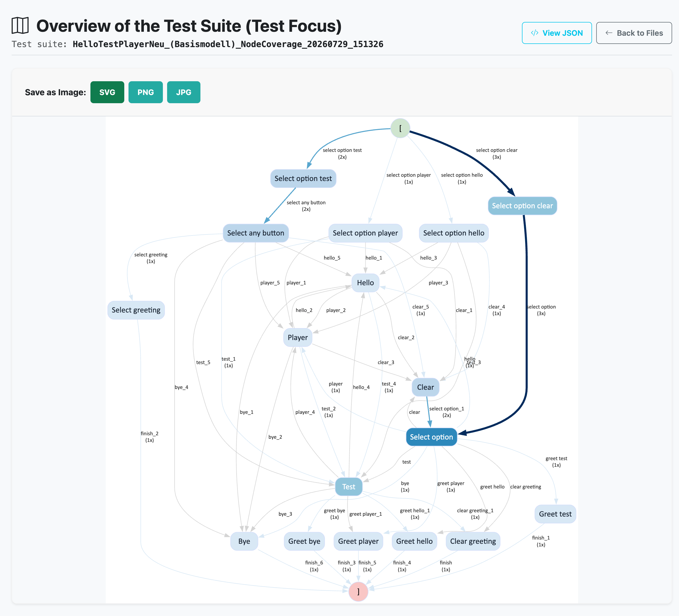Save the graph as SVG
The image size is (679, 616).
click(107, 92)
